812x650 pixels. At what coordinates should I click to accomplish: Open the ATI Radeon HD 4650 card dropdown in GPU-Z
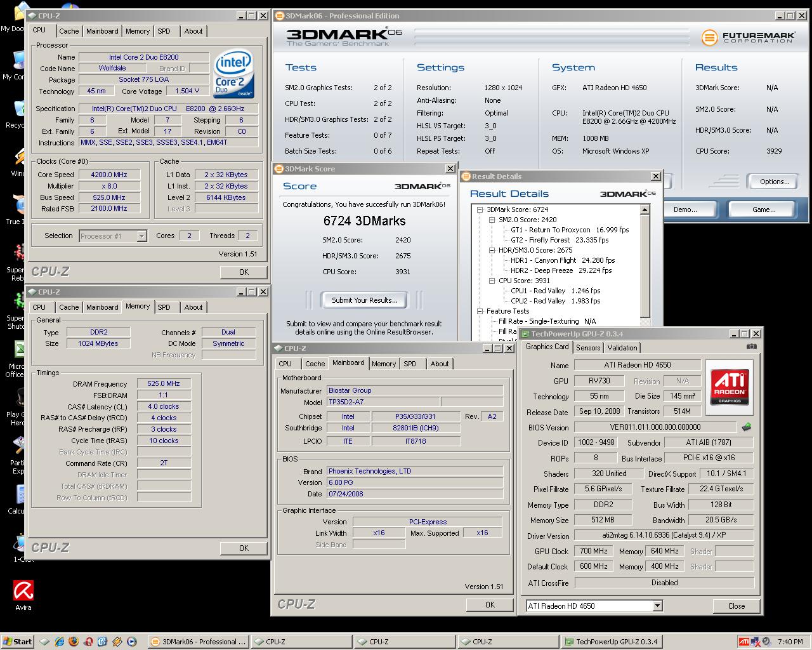[657, 606]
